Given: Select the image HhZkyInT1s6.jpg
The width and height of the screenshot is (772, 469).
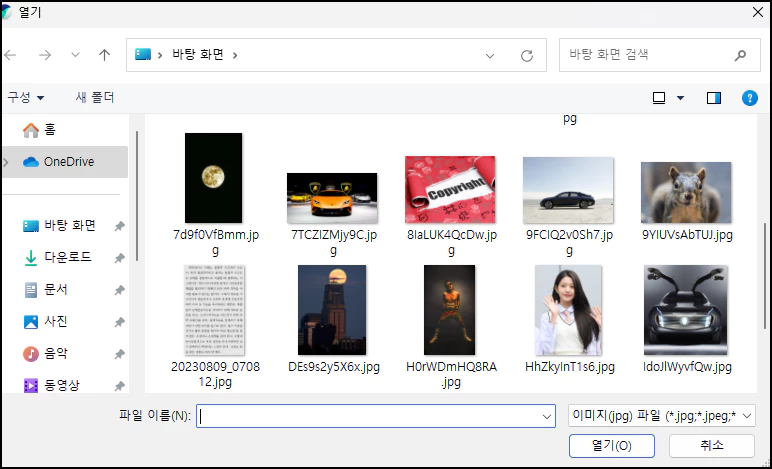Looking at the screenshot, I should (x=569, y=310).
